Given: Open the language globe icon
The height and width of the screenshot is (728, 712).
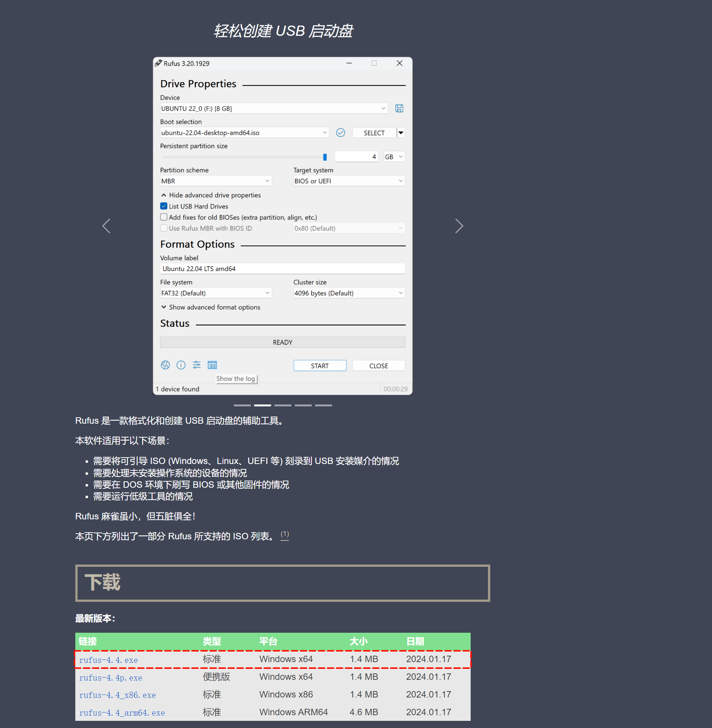Looking at the screenshot, I should click(165, 365).
